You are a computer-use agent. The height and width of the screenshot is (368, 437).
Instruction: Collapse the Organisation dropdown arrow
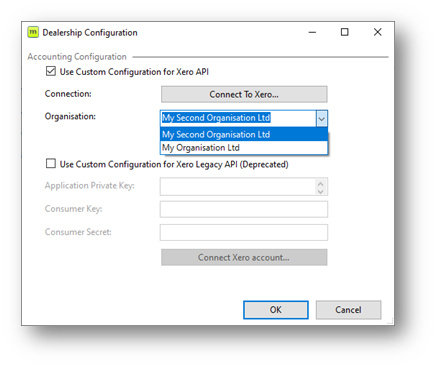(x=322, y=119)
